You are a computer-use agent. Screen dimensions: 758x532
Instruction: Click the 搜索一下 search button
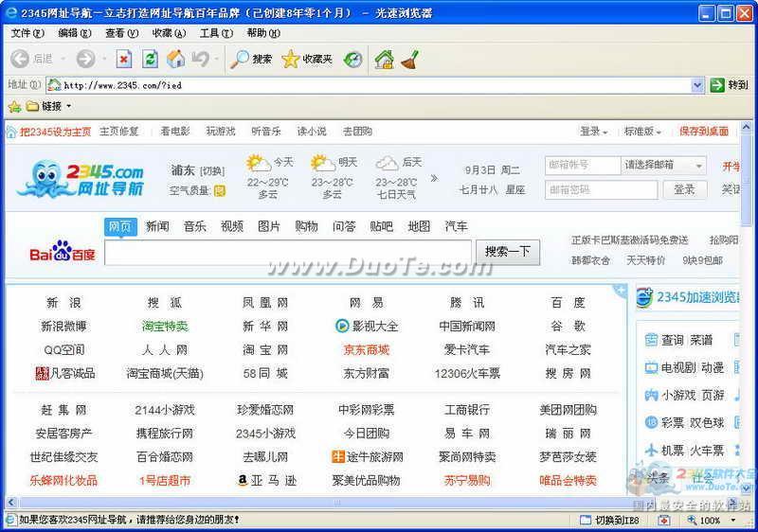pos(508,252)
